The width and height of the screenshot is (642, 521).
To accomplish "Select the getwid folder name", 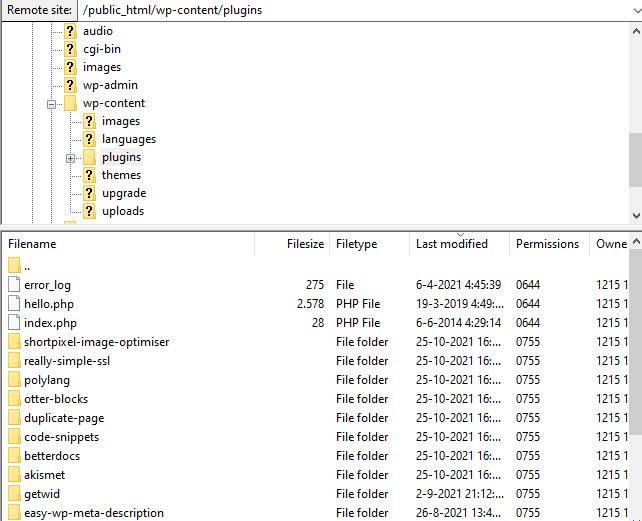I will coord(42,494).
